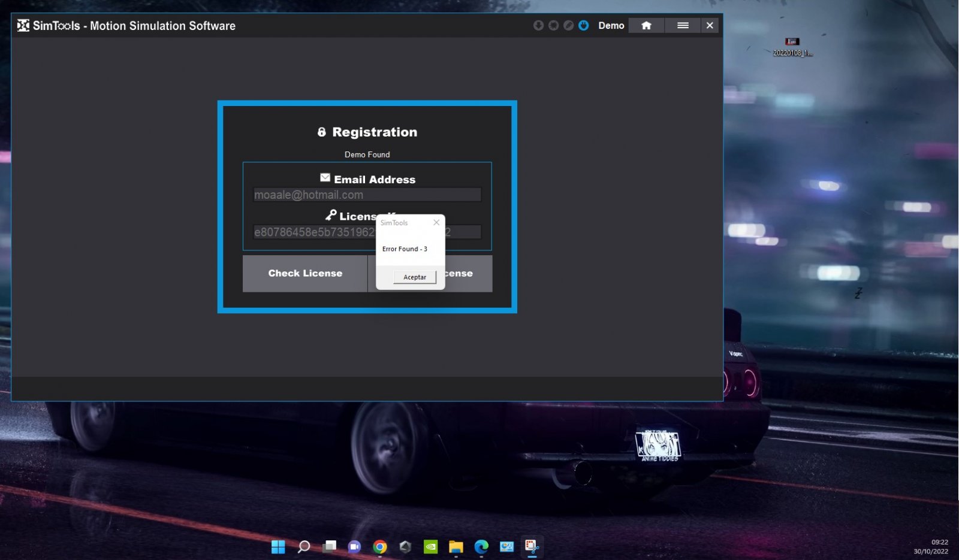Click the download arrow icon in title bar
This screenshot has width=959, height=560.
point(538,25)
